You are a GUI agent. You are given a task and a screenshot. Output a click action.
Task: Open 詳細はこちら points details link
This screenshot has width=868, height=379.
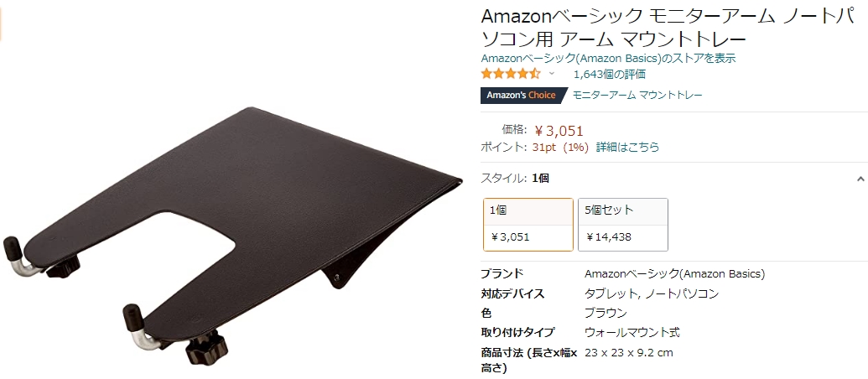pyautogui.click(x=628, y=148)
